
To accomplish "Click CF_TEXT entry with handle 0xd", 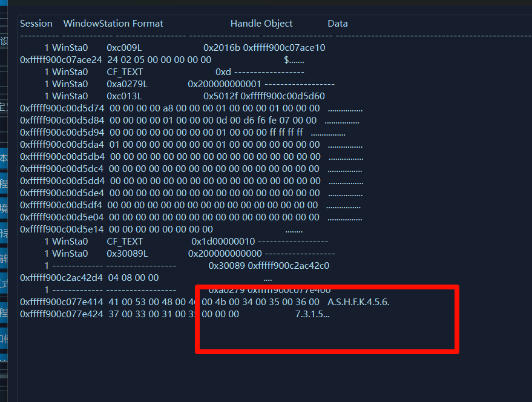I will pyautogui.click(x=125, y=72).
